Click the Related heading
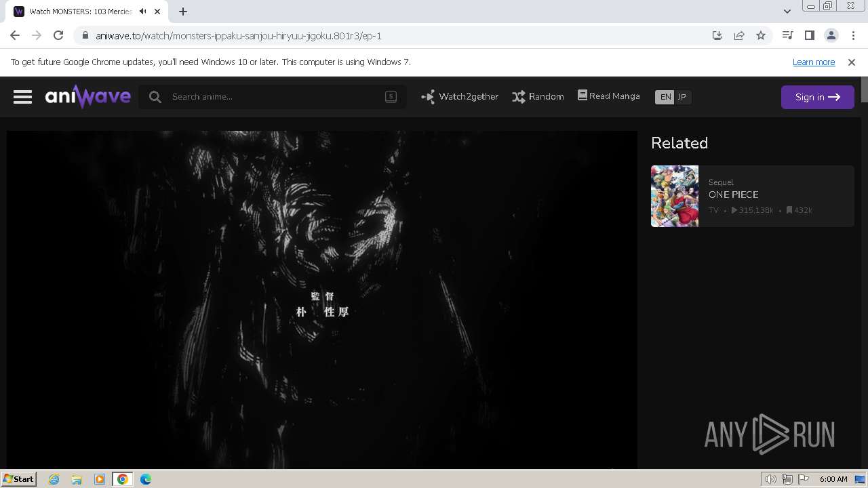The height and width of the screenshot is (488, 868). [x=679, y=143]
